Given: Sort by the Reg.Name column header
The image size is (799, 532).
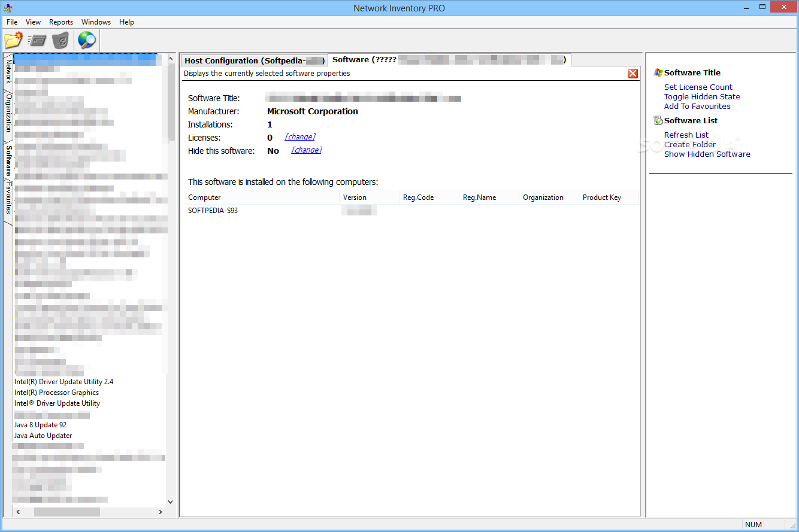Looking at the screenshot, I should coord(489,197).
